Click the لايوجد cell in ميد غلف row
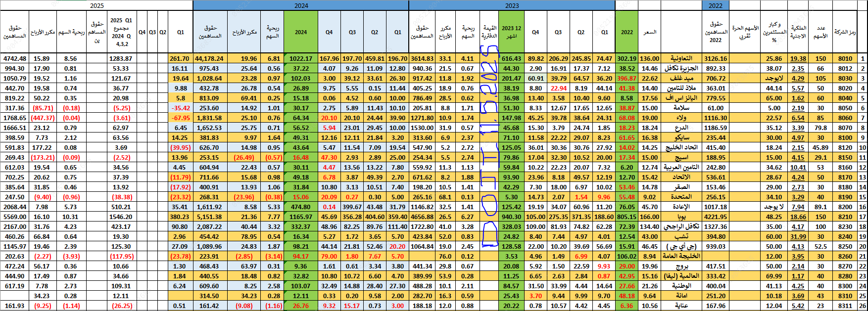 (774, 78)
